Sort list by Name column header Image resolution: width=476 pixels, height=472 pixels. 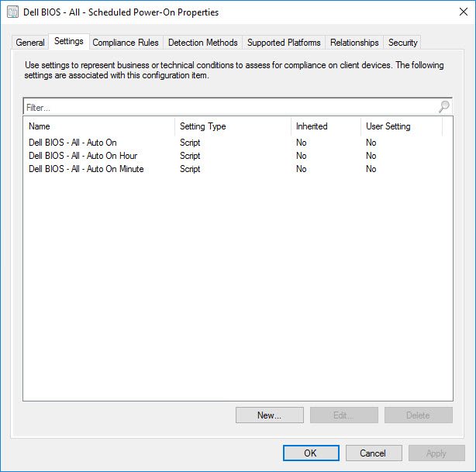pos(99,126)
